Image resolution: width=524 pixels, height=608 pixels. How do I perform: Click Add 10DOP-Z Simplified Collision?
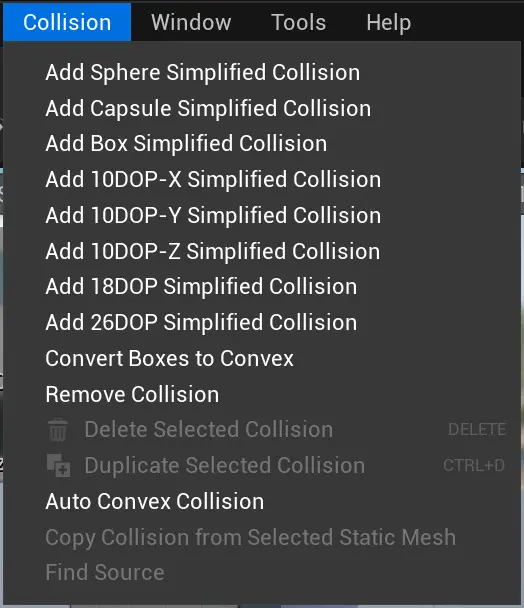tap(262, 251)
